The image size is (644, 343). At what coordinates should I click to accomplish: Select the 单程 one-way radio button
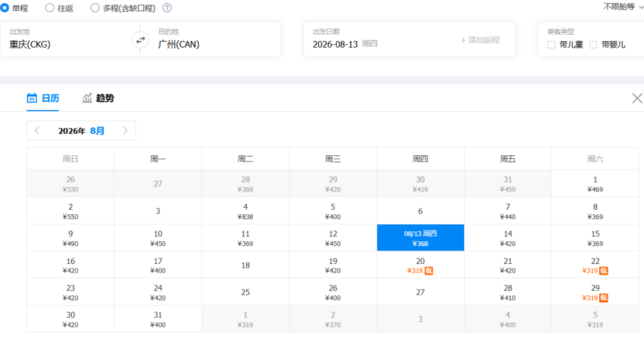[x=5, y=8]
